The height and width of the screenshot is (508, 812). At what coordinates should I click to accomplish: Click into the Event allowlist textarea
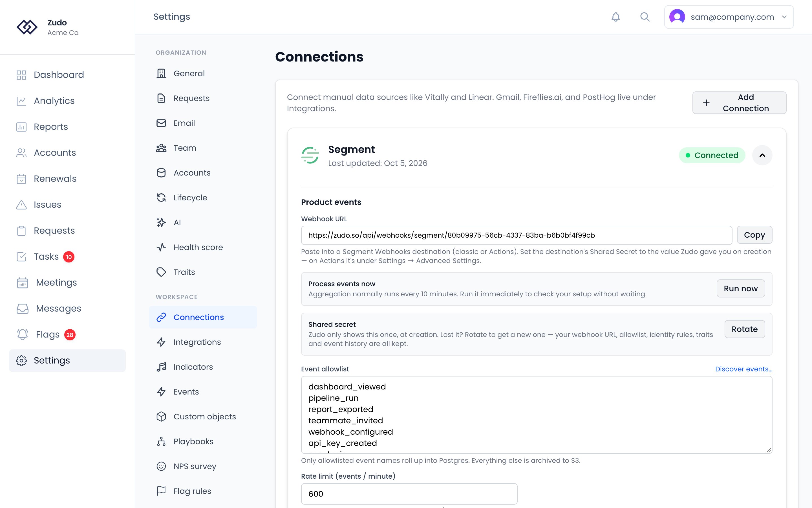pyautogui.click(x=537, y=415)
